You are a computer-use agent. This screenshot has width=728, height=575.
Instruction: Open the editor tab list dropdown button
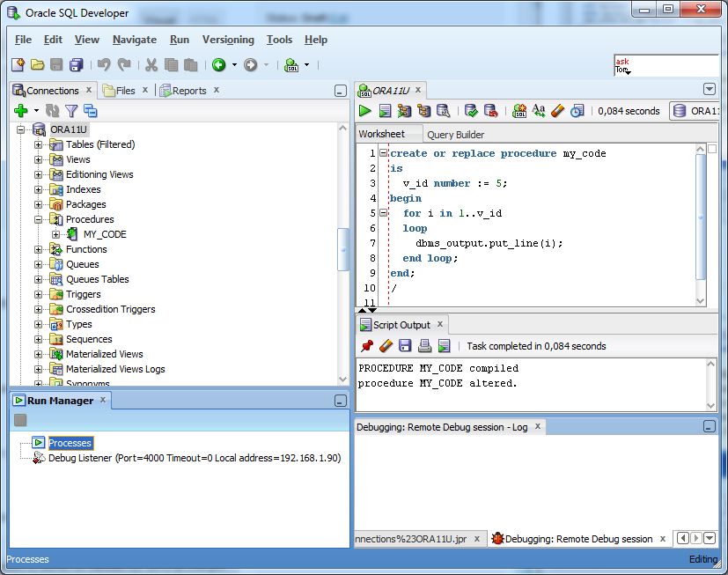709,89
